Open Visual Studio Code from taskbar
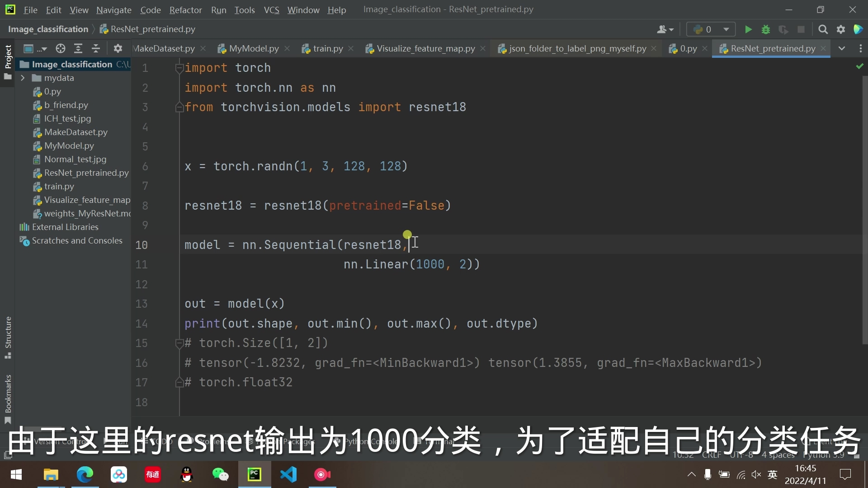 (x=288, y=474)
